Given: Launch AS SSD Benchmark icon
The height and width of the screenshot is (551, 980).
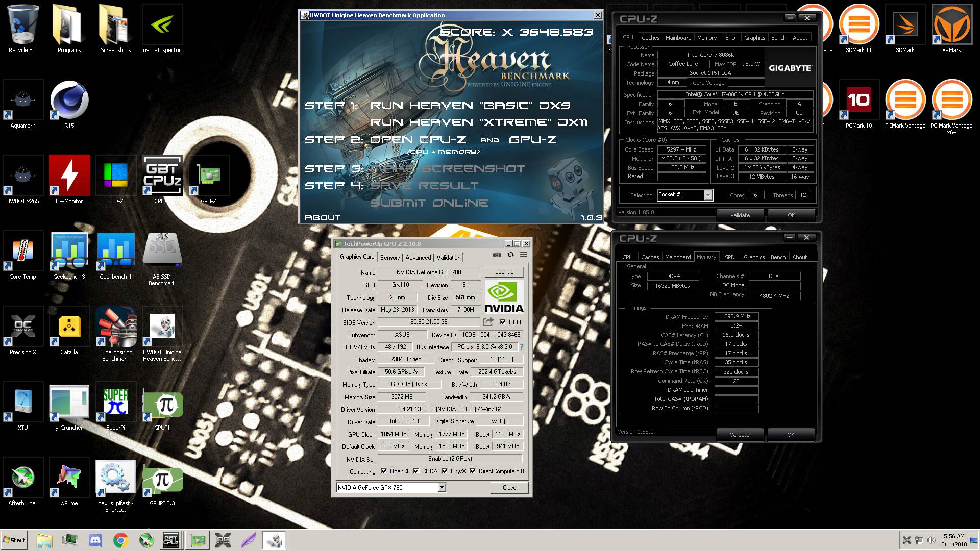Looking at the screenshot, I should pos(162,259).
